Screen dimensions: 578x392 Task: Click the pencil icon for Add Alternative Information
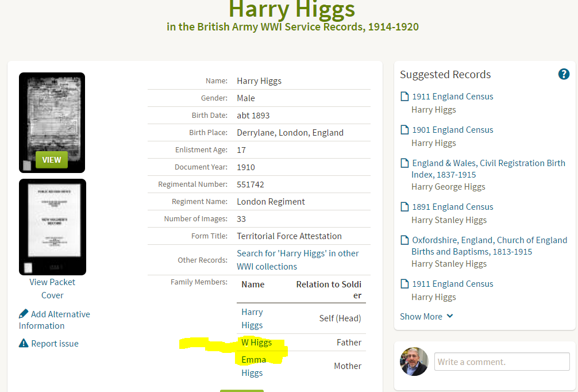[x=24, y=314]
